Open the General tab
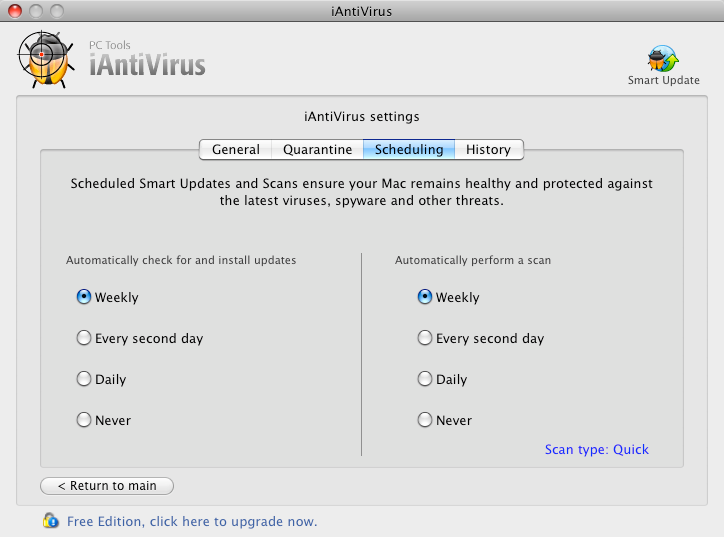The image size is (724, 537). (236, 149)
